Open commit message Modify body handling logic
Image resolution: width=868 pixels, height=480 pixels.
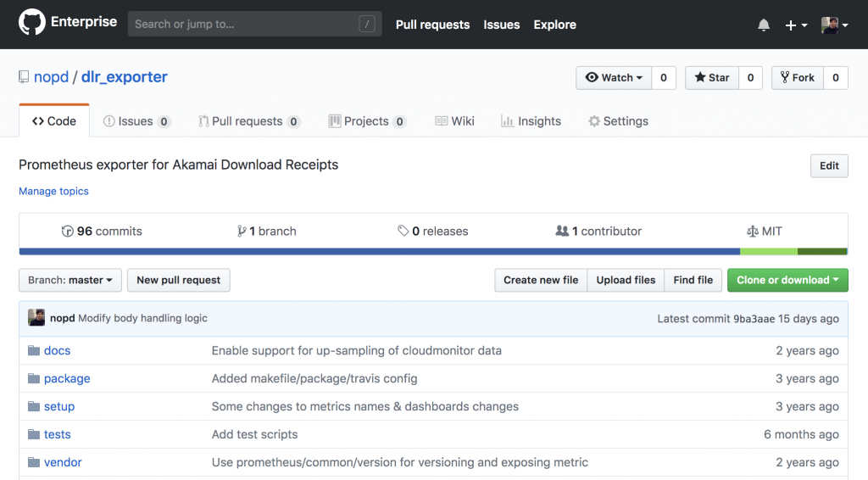pos(142,318)
